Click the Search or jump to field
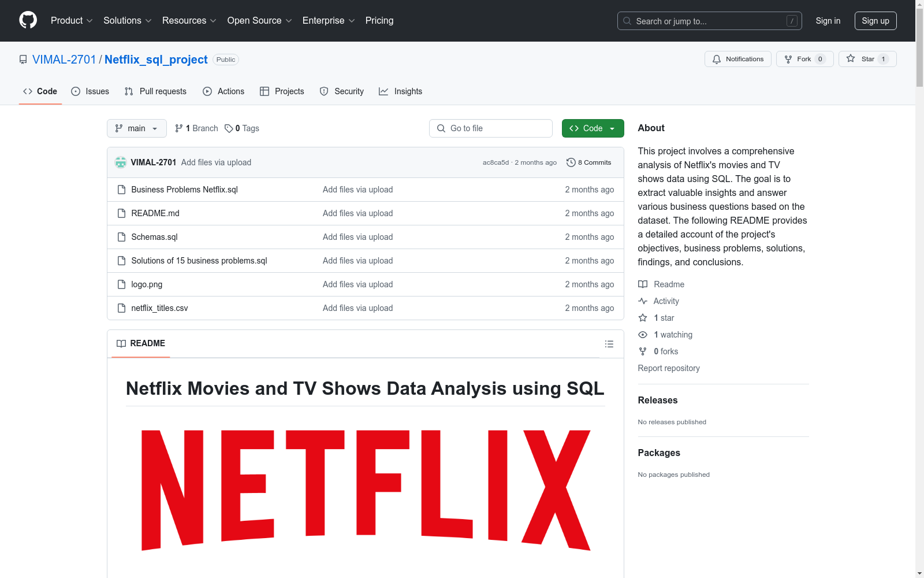924x578 pixels. point(710,21)
